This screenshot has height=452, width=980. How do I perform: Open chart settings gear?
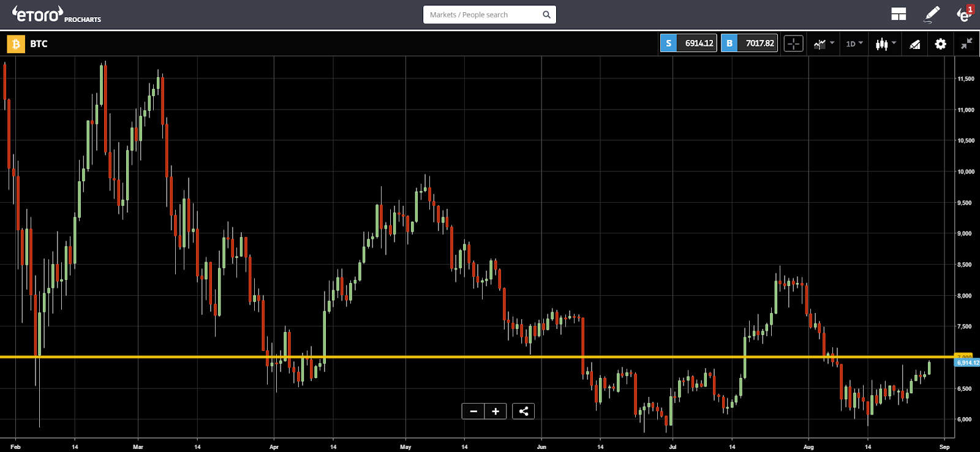[x=940, y=43]
